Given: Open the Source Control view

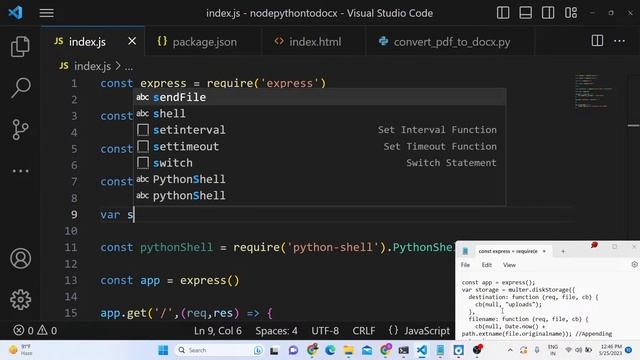Looking at the screenshot, I should (20, 129).
